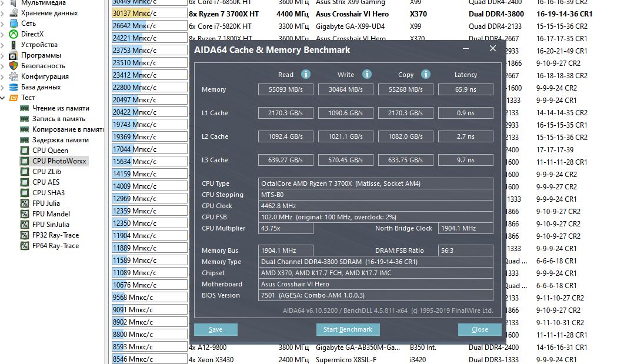Click the info icon next to Copy
The image size is (634, 364).
[426, 74]
